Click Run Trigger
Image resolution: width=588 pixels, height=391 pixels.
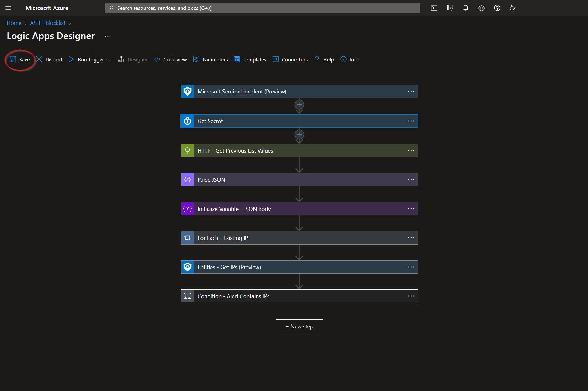tap(86, 59)
